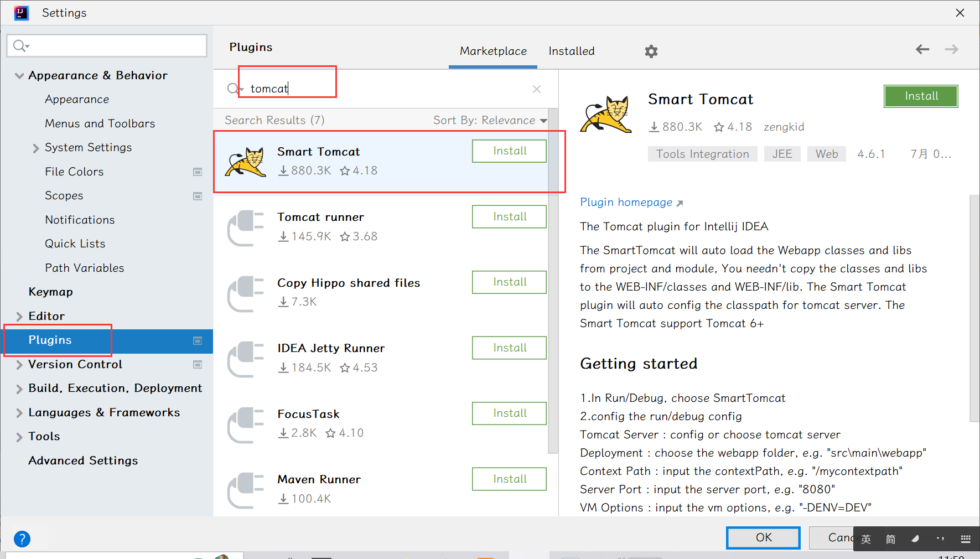Open the Sort By Relevance dropdown
The width and height of the screenshot is (980, 559).
490,121
